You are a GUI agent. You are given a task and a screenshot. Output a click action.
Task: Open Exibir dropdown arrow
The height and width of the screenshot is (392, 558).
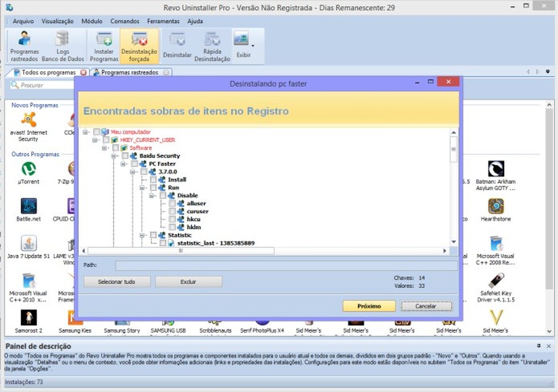tap(253, 46)
